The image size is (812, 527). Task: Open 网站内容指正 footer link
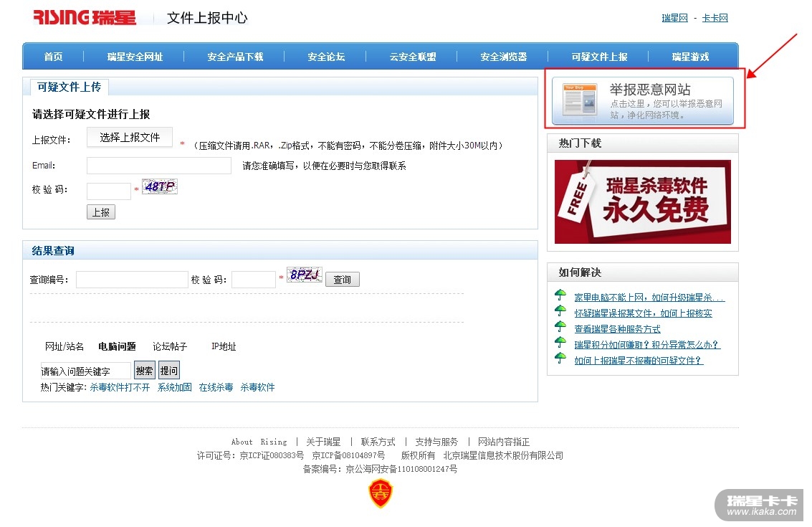pyautogui.click(x=504, y=442)
